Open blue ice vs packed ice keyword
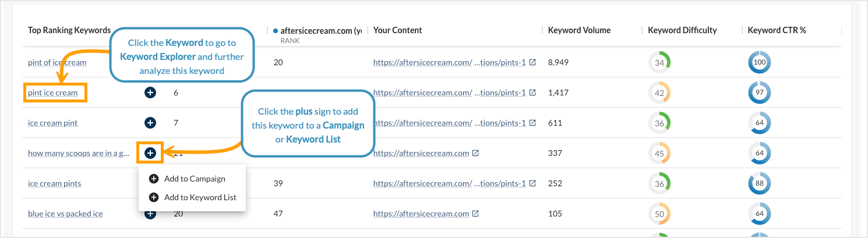This screenshot has height=238, width=868. tap(65, 214)
